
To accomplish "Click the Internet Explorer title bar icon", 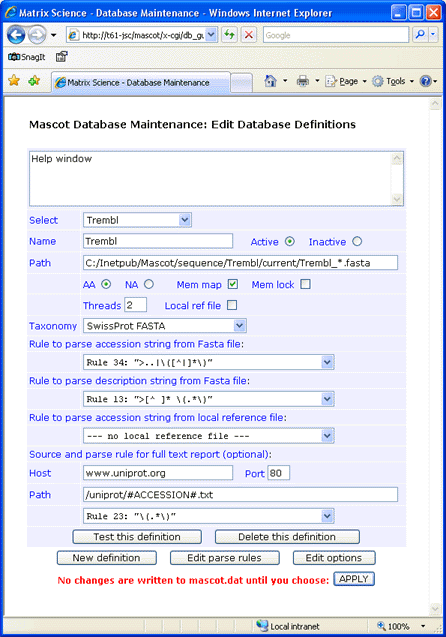I will (11, 13).
